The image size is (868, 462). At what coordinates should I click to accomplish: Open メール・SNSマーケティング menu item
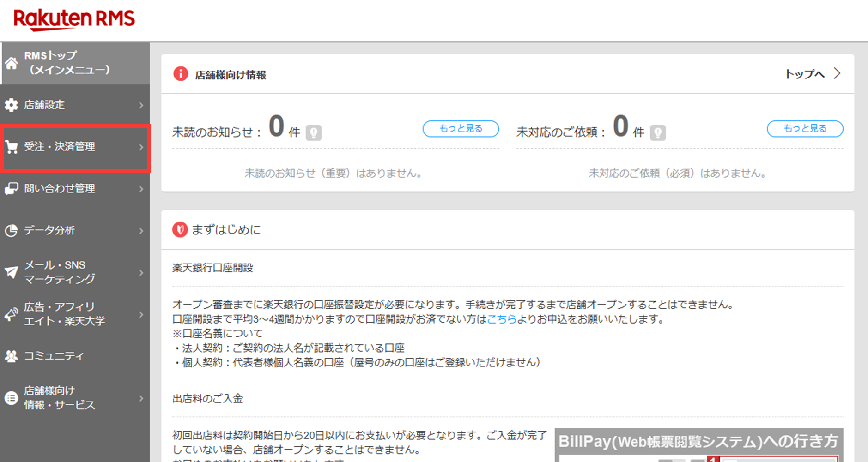pyautogui.click(x=75, y=272)
